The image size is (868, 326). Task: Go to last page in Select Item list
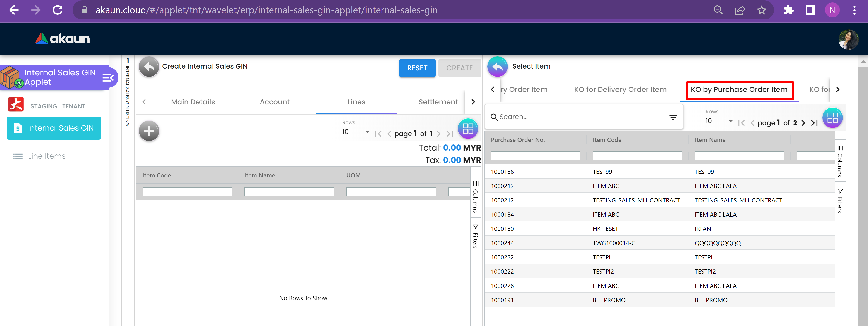coord(814,123)
